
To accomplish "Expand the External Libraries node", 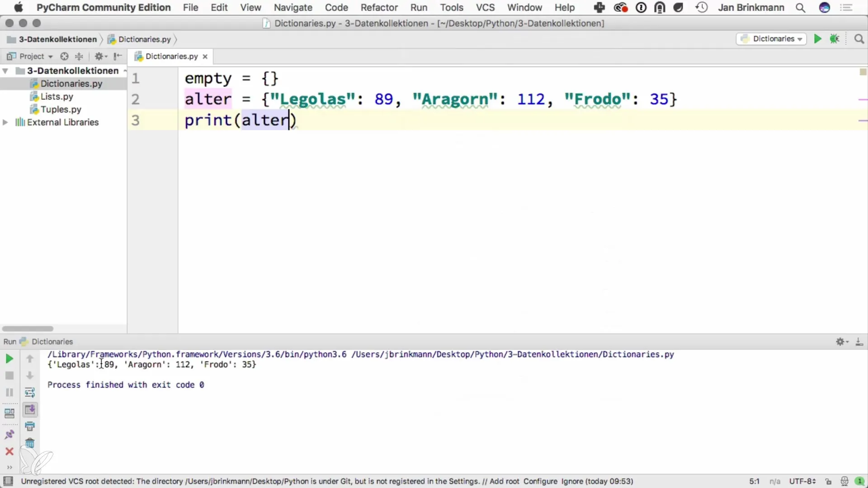I will (x=5, y=122).
